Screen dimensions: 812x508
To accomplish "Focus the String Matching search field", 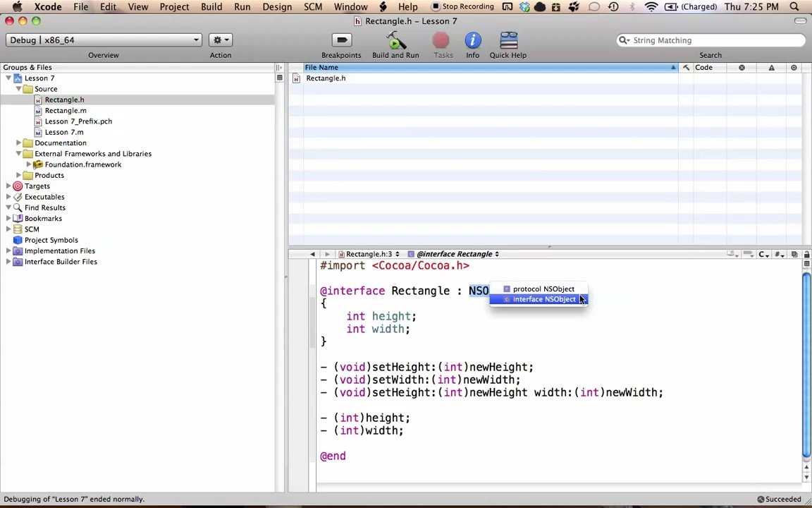I will pos(710,40).
